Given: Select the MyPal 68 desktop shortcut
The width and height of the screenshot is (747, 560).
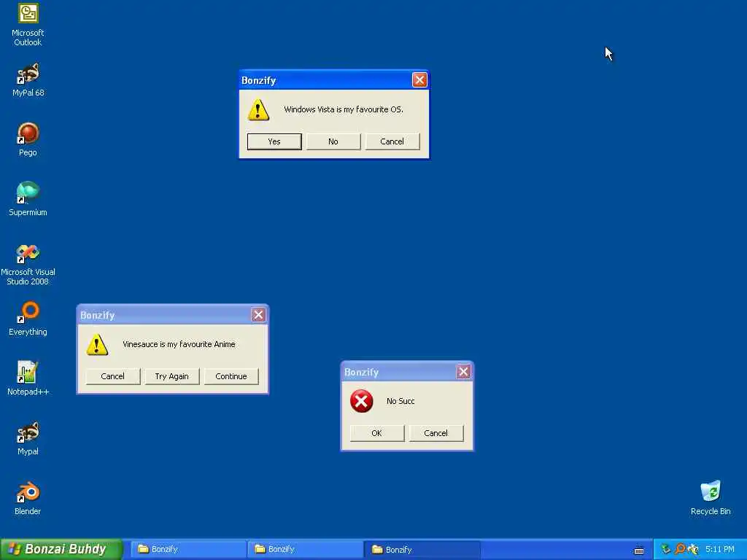Looking at the screenshot, I should tap(28, 80).
